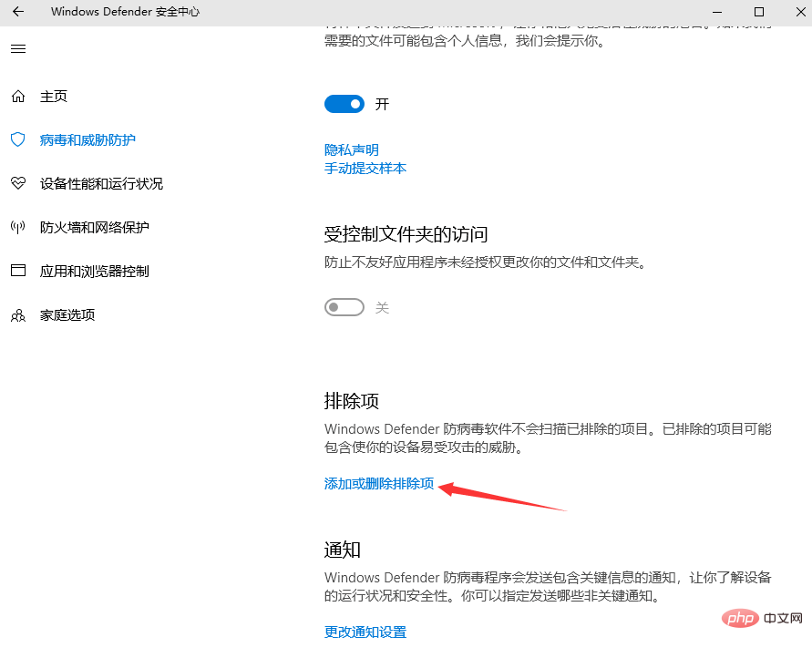Viewport: 812px width, 648px height.
Task: Go to 主页 in sidebar
Action: click(54, 97)
